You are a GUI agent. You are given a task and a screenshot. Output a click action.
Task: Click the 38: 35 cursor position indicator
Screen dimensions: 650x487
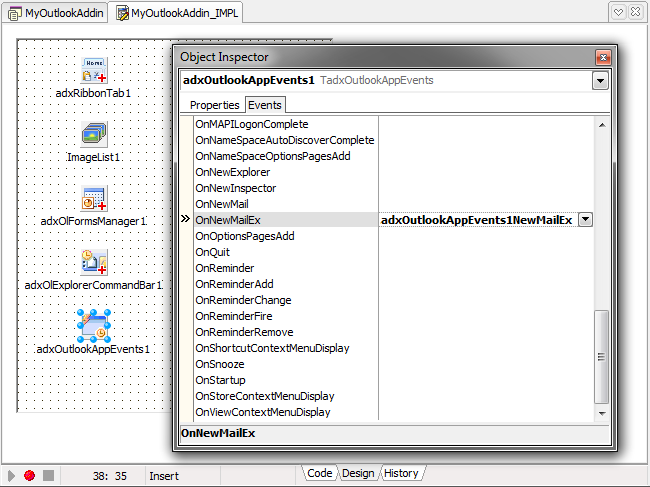click(110, 476)
